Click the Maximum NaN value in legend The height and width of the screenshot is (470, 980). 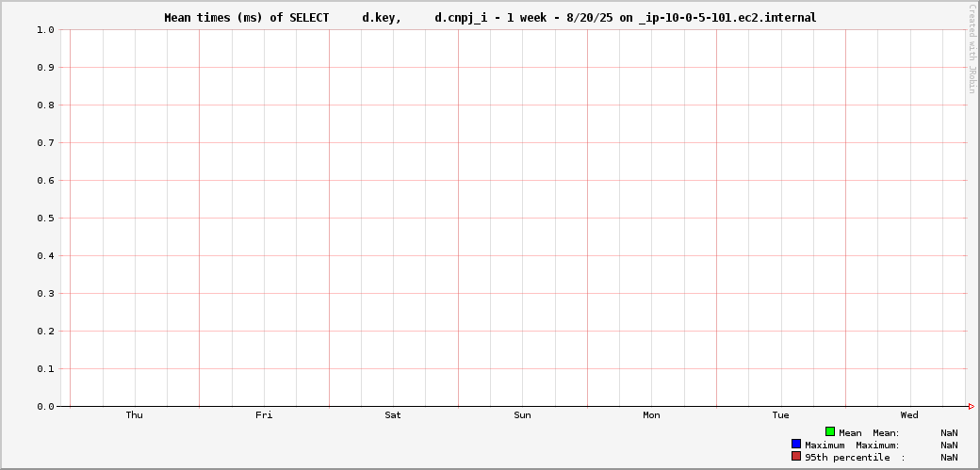pyautogui.click(x=950, y=445)
